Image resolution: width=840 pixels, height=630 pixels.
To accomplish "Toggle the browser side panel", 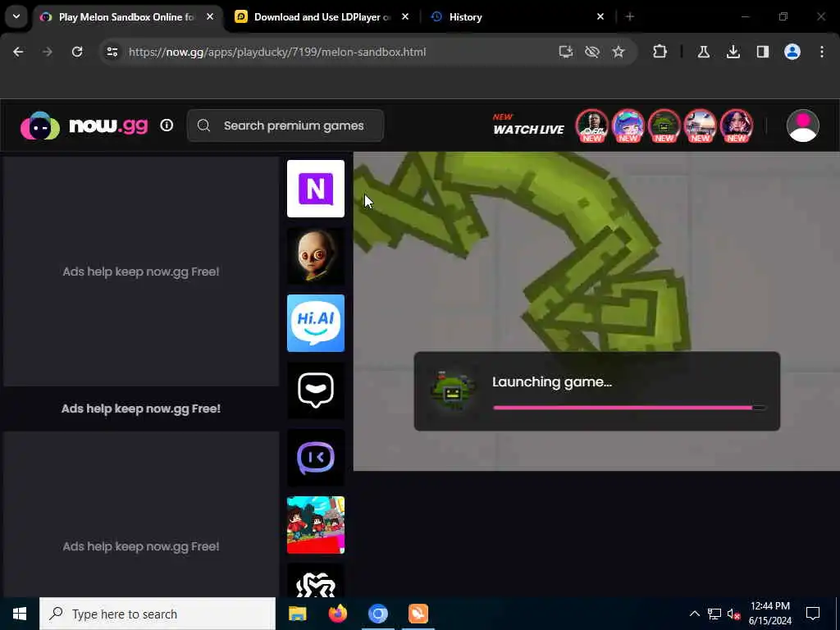I will click(x=762, y=52).
